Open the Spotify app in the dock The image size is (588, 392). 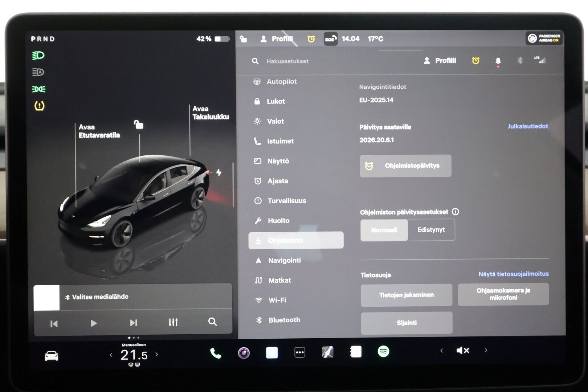pyautogui.click(x=384, y=351)
